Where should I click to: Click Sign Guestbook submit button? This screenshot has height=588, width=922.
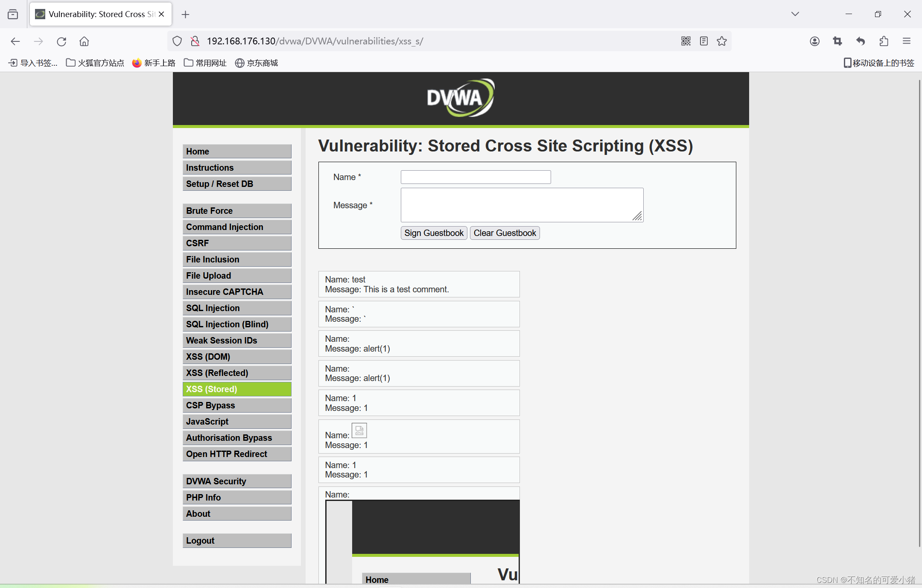pyautogui.click(x=433, y=233)
